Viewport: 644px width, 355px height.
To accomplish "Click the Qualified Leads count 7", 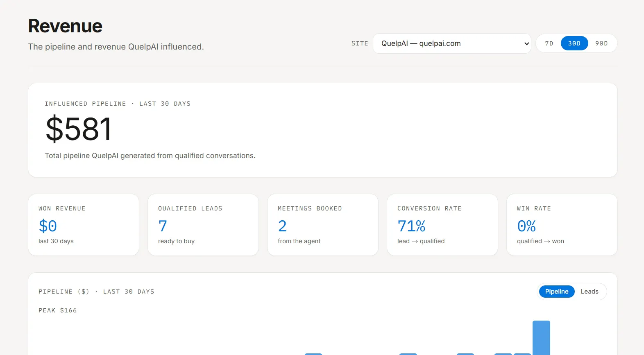I will (163, 226).
